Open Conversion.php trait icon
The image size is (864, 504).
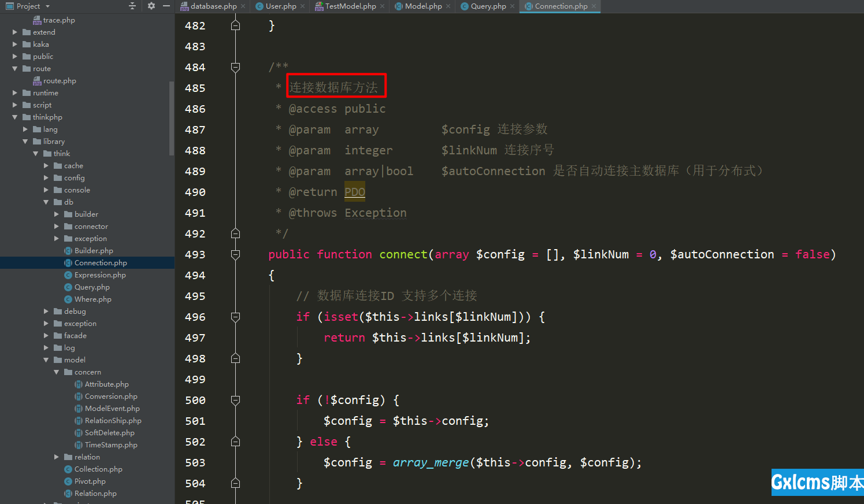(79, 396)
